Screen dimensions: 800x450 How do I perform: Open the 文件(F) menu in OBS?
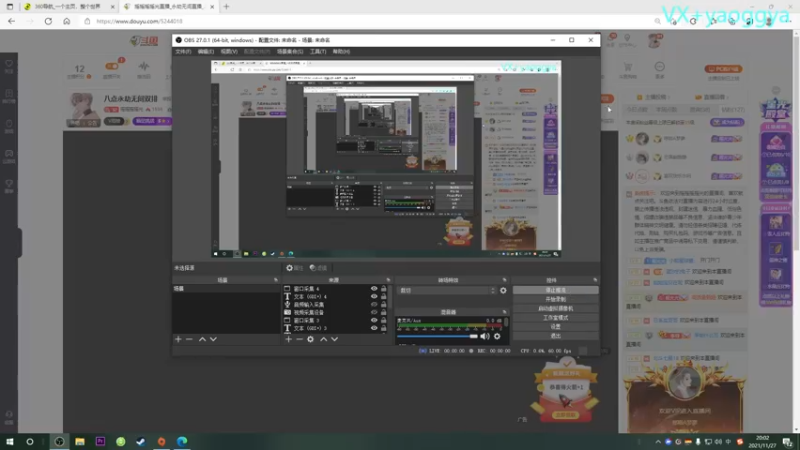[x=183, y=52]
